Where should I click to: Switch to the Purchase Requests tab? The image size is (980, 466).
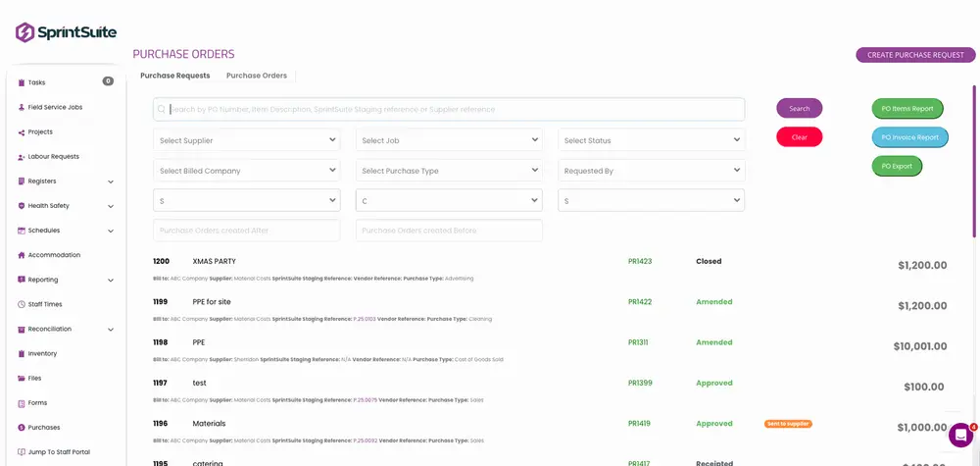point(175,76)
